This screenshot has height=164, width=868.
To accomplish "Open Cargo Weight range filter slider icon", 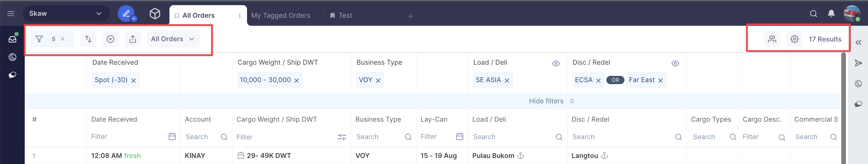I will [341, 137].
